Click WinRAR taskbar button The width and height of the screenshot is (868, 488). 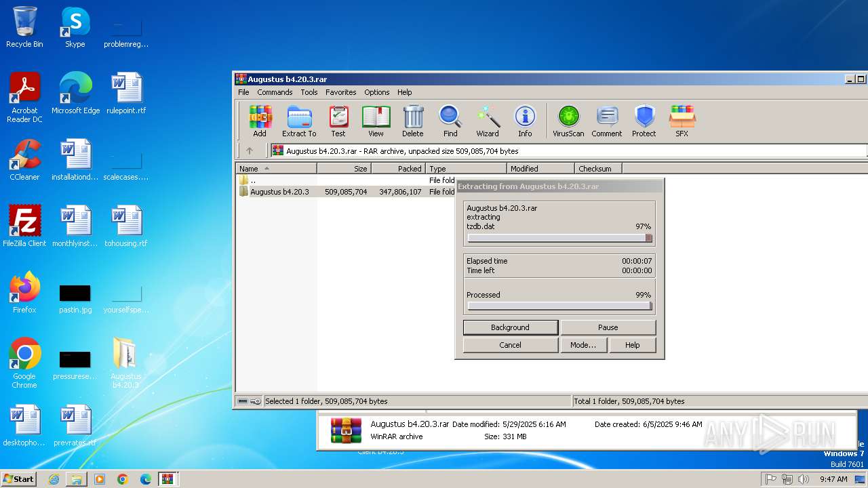coord(167,479)
